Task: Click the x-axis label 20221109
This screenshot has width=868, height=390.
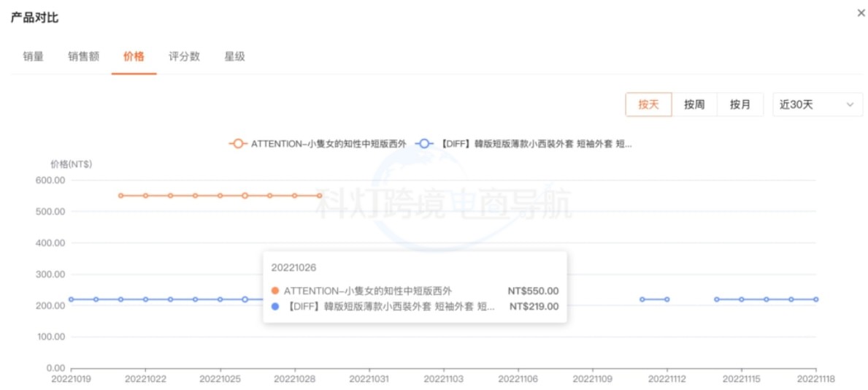Action: click(x=592, y=380)
